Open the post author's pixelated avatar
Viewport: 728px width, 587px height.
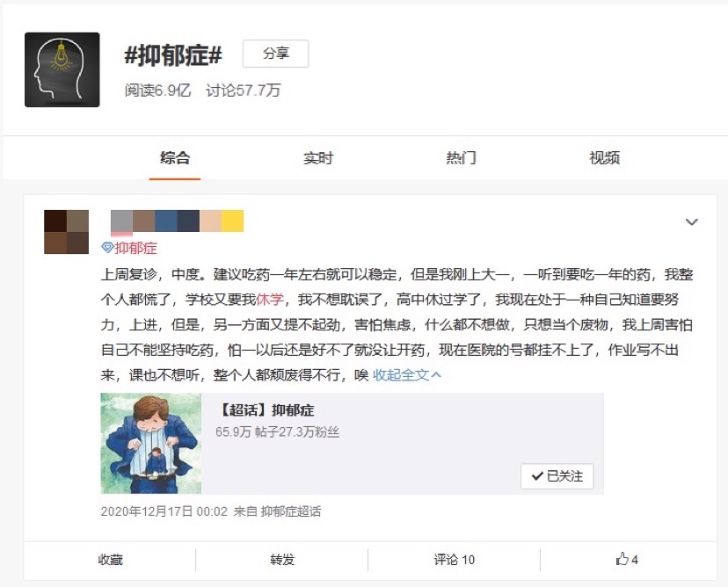[67, 232]
